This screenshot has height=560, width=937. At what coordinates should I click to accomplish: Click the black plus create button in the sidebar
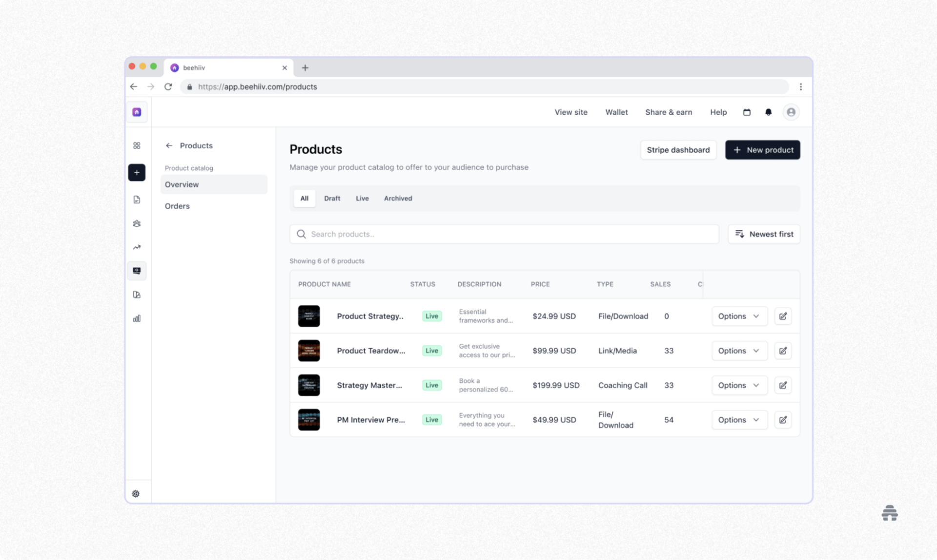click(x=137, y=173)
